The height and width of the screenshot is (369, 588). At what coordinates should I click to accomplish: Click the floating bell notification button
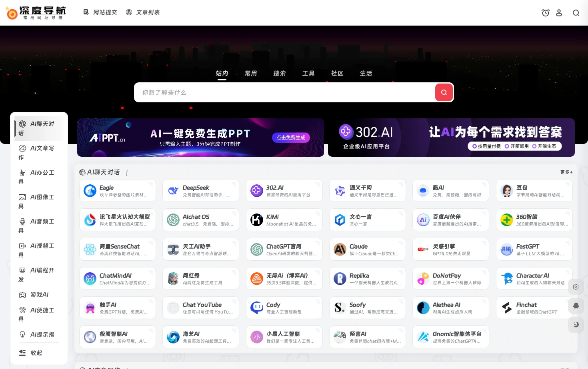(x=576, y=306)
